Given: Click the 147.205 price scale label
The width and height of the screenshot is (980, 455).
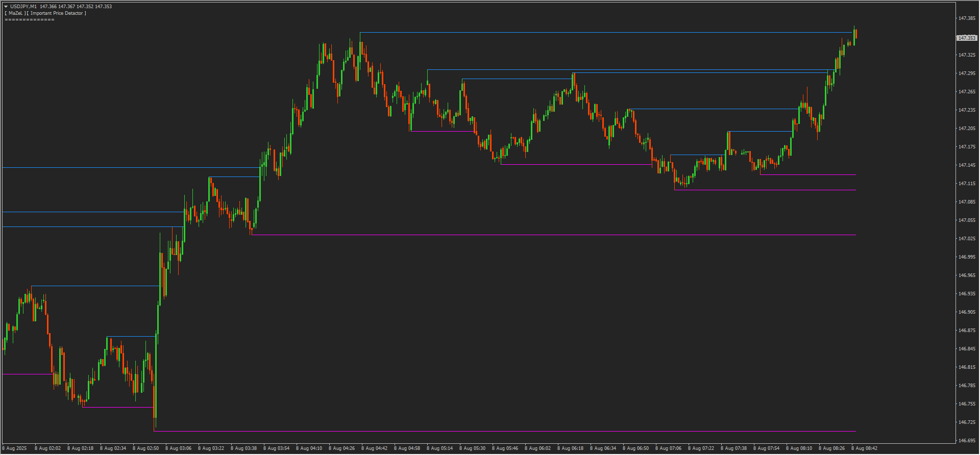Looking at the screenshot, I should coord(967,129).
